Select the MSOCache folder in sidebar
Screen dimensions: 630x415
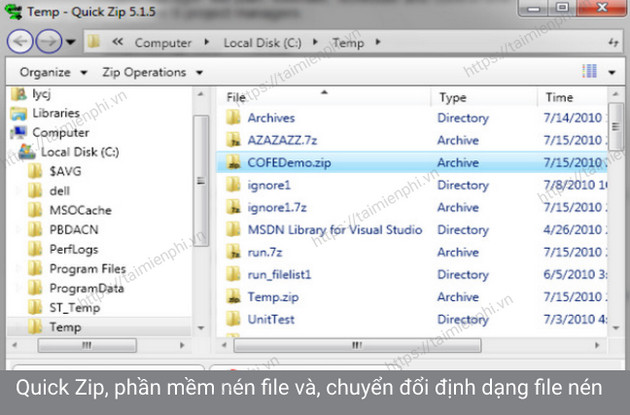(79, 210)
